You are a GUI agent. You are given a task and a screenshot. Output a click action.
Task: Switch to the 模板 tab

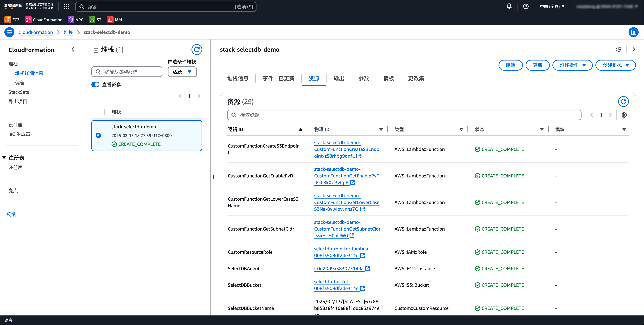(389, 78)
